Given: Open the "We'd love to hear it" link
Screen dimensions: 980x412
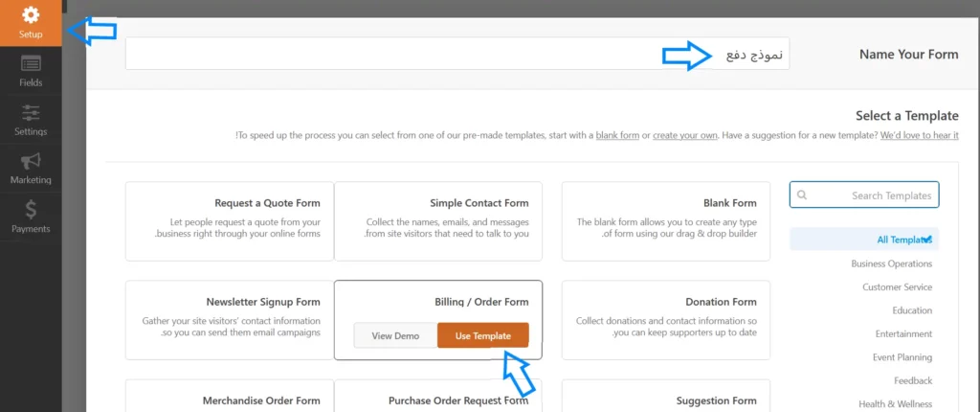Looking at the screenshot, I should 919,136.
